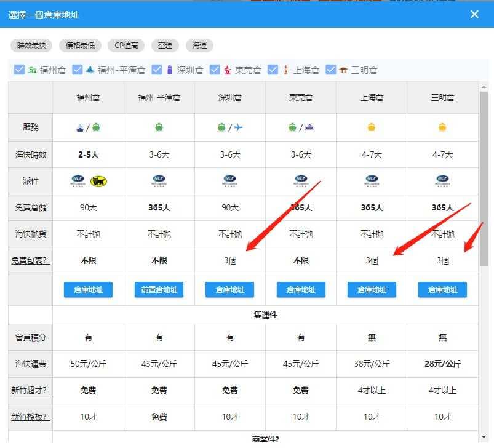Click the 集運件 section heading

pyautogui.click(x=265, y=314)
